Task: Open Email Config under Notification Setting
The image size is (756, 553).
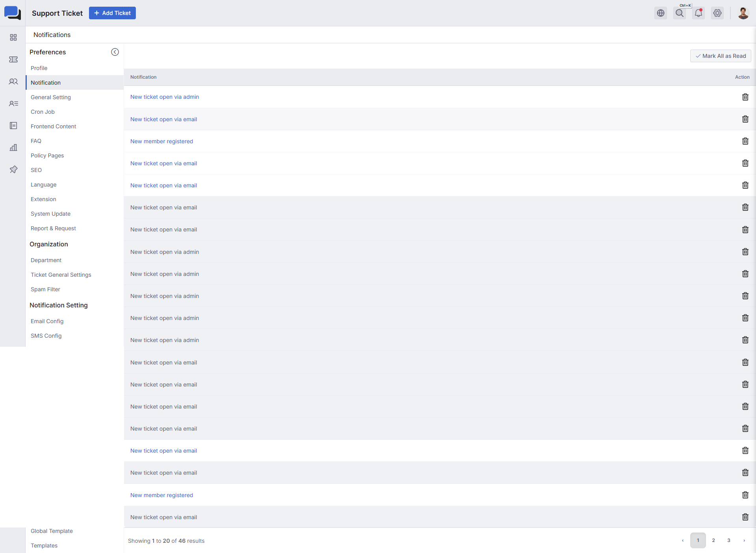Action: pos(47,321)
